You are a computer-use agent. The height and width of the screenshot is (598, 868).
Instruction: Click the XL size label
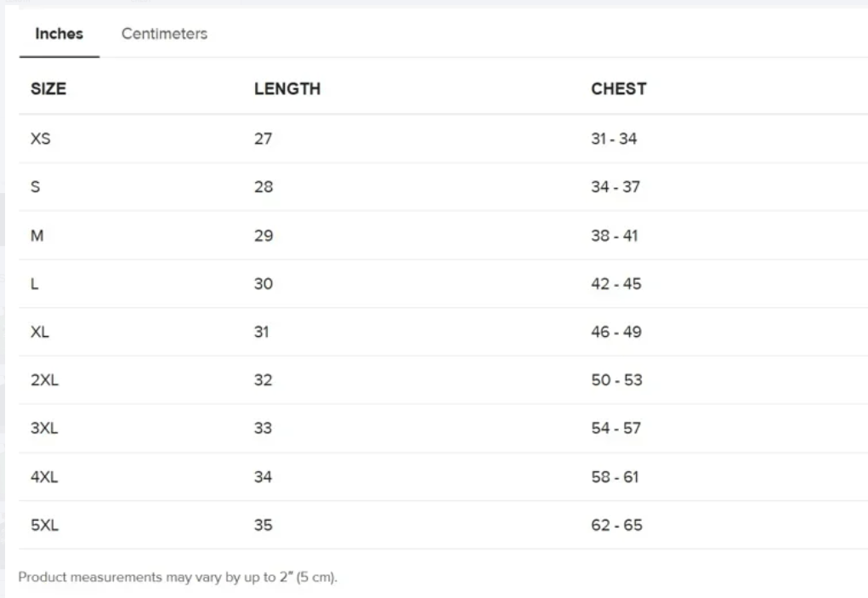tap(40, 333)
